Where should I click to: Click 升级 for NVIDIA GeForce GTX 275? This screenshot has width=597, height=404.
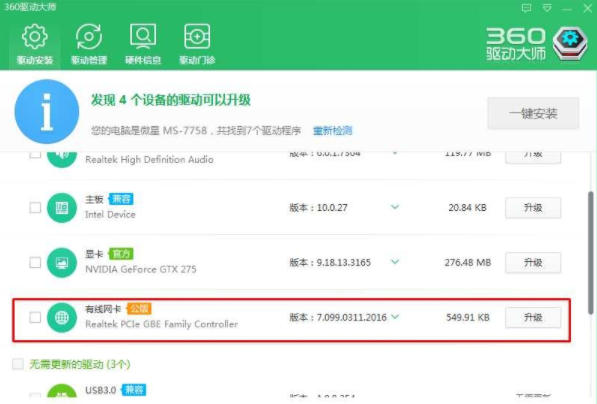click(533, 262)
